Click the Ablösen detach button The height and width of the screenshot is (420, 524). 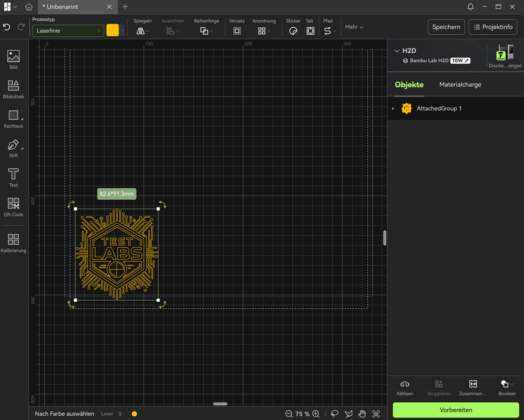point(405,388)
